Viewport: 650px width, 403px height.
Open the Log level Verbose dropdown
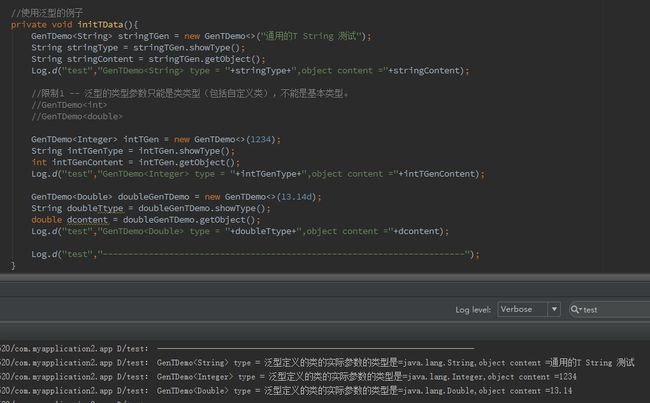tap(529, 309)
